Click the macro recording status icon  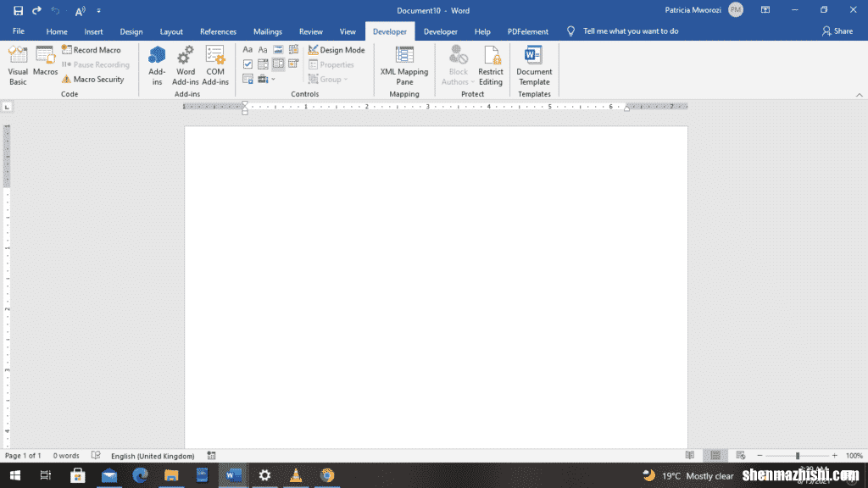click(211, 455)
